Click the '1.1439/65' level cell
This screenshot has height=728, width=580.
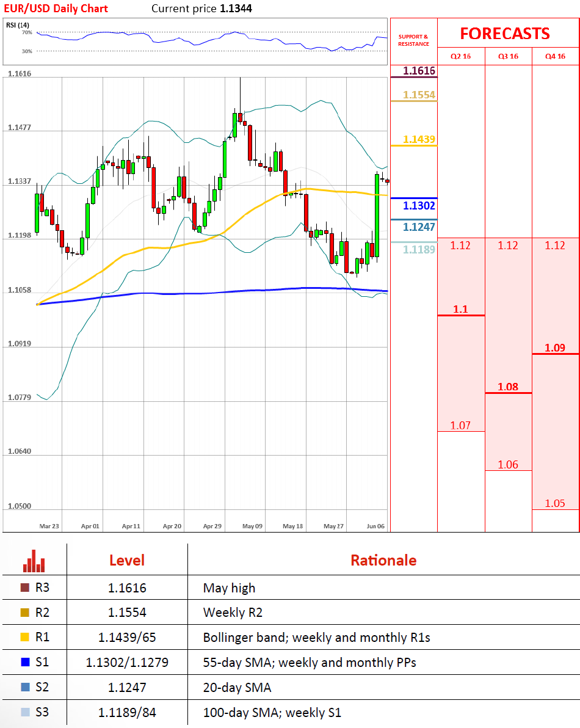127,638
